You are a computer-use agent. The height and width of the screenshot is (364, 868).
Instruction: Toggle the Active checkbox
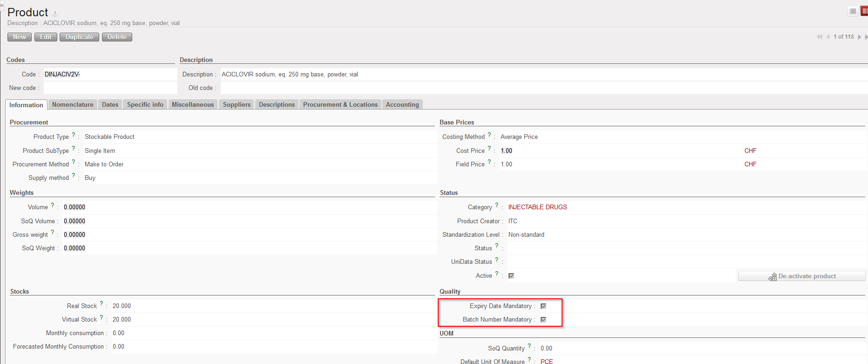511,276
